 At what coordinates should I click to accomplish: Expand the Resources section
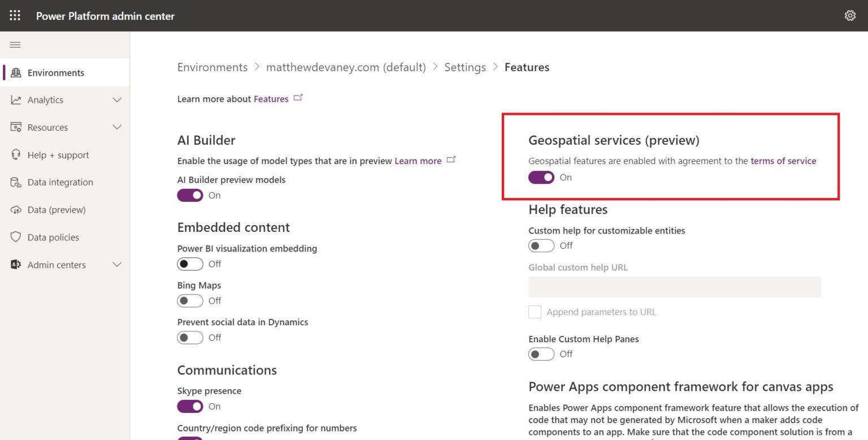pyautogui.click(x=47, y=127)
